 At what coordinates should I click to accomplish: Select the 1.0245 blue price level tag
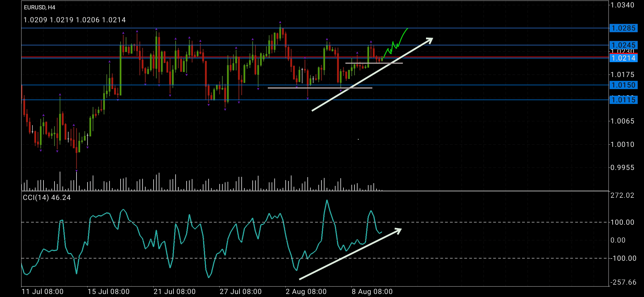(623, 45)
